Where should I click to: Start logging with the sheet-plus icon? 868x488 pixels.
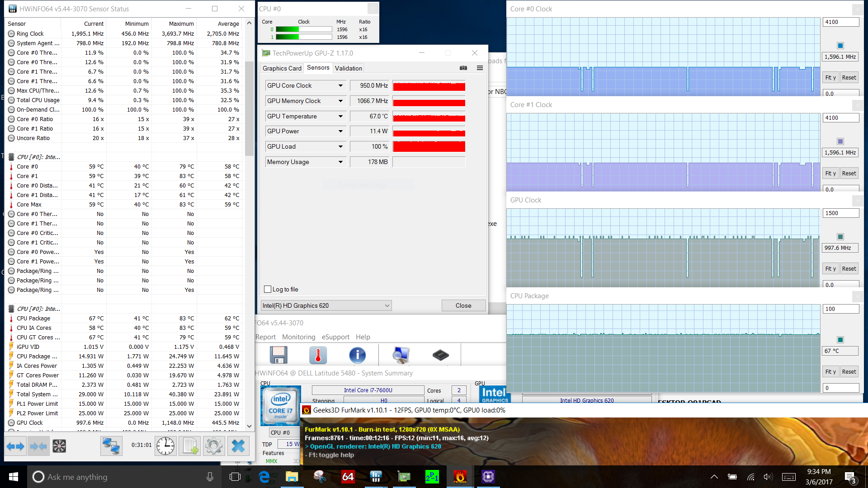[x=190, y=446]
